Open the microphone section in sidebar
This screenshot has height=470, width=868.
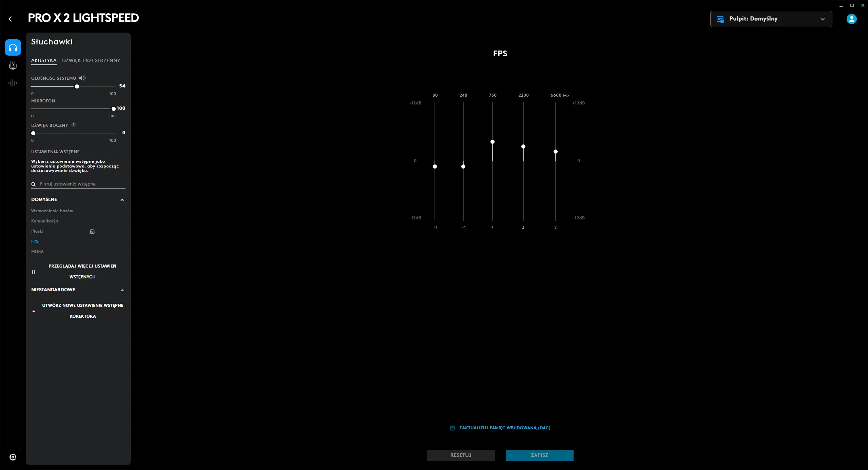point(13,65)
